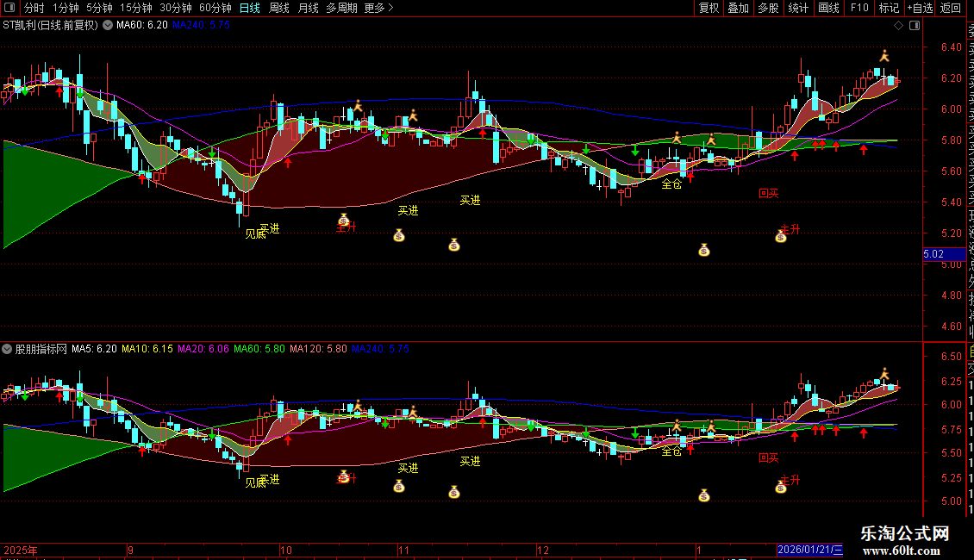Image resolution: width=974 pixels, height=560 pixels.
Task: Click the running man icon above latest candles in main chart
Action: click(884, 56)
